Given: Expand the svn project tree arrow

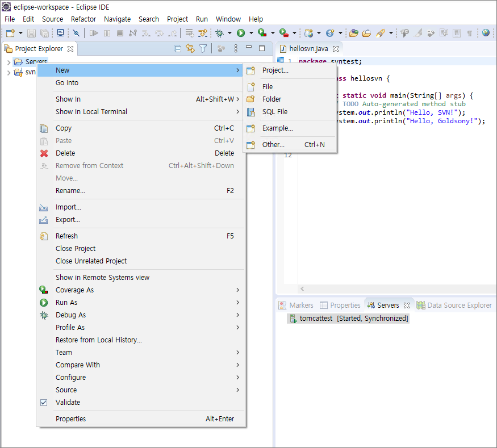Looking at the screenshot, I should pyautogui.click(x=9, y=73).
